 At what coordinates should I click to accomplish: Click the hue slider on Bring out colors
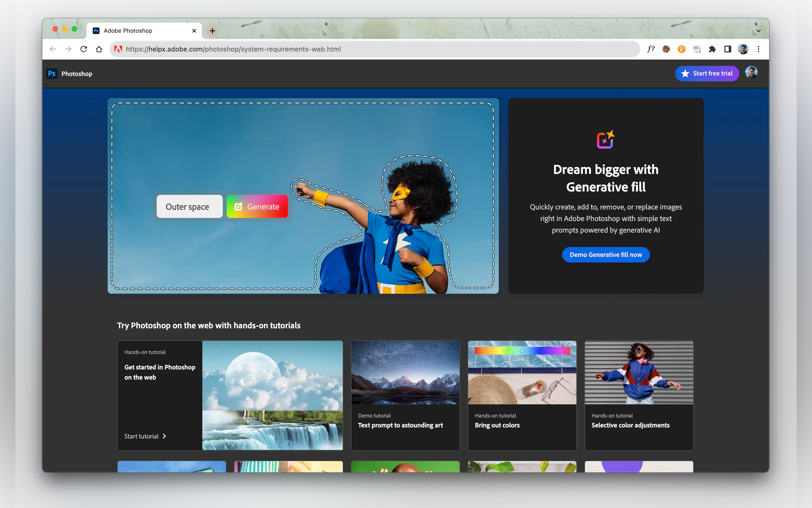(x=522, y=351)
